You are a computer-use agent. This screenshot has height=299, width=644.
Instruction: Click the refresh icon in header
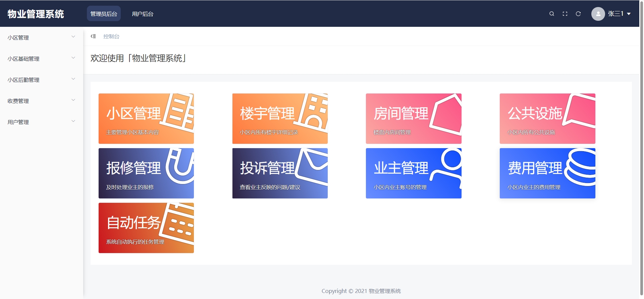pos(578,14)
